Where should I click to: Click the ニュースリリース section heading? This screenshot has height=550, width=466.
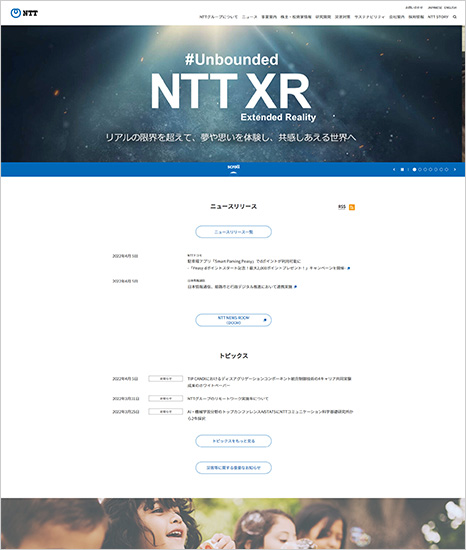[234, 207]
